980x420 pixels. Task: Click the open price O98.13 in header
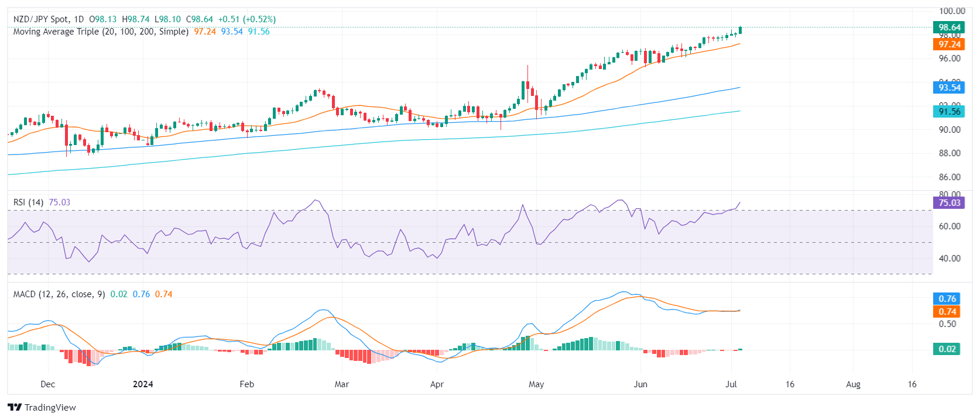[103, 19]
